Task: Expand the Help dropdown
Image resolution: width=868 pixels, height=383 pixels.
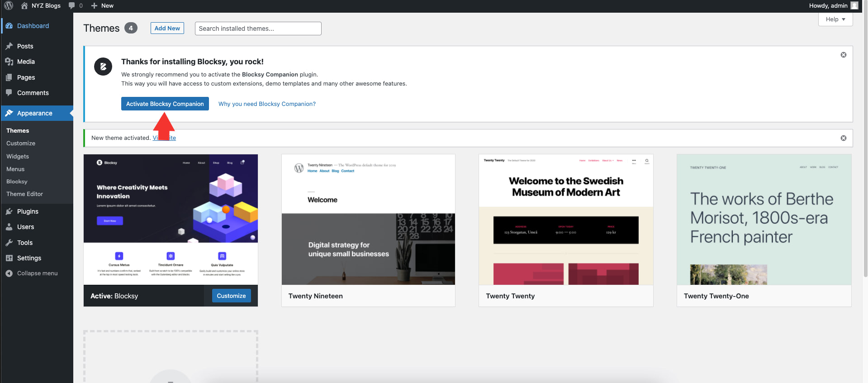Action: pos(835,19)
